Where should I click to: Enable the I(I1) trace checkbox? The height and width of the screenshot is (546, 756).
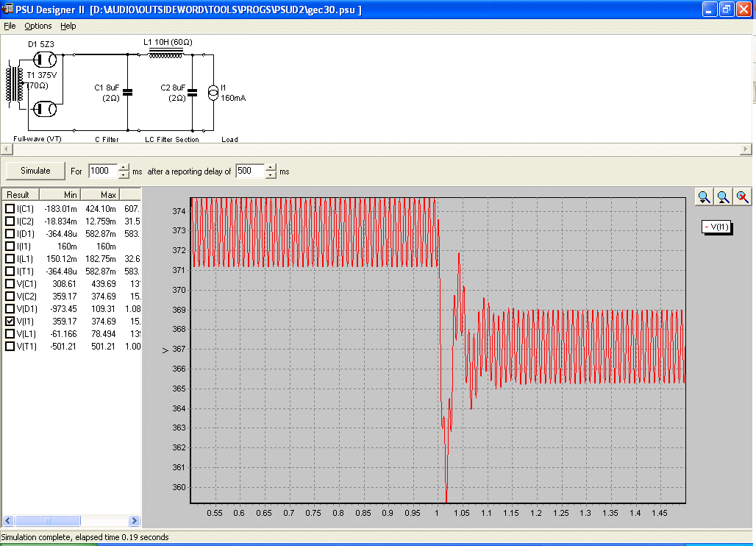point(10,247)
